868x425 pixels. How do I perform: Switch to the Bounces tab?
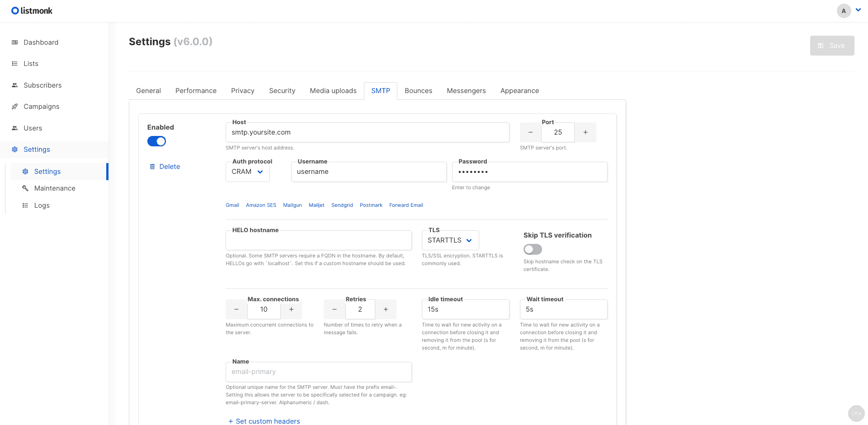pyautogui.click(x=418, y=90)
